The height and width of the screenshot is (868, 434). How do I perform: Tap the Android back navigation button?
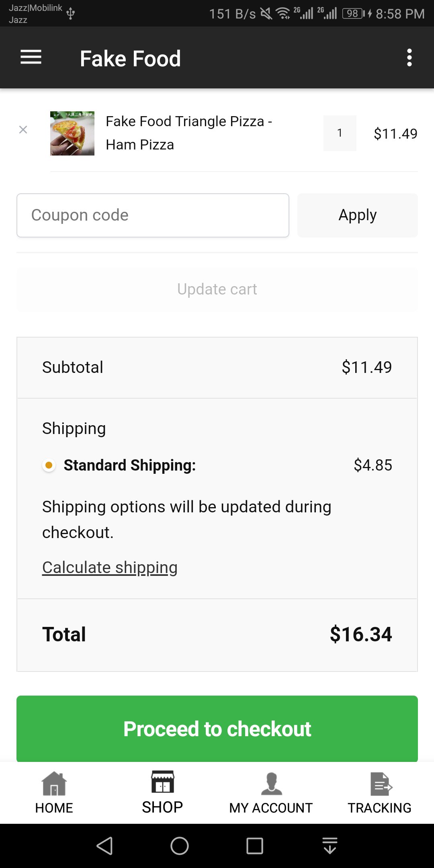click(x=105, y=846)
